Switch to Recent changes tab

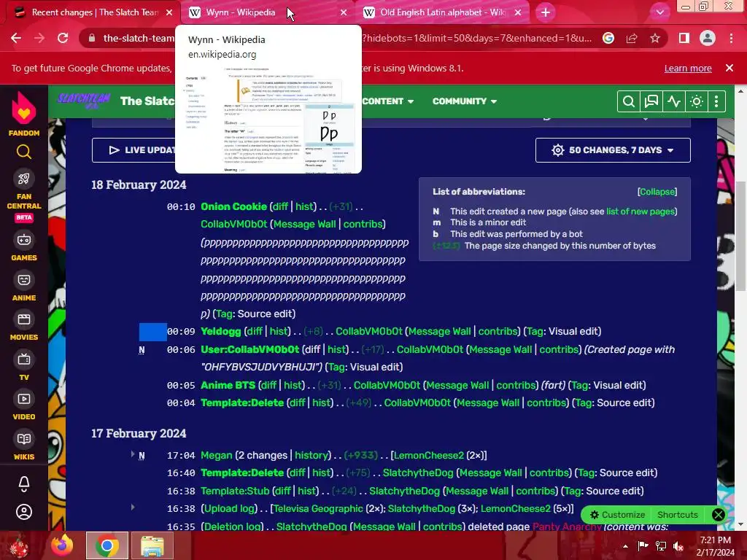tap(94, 12)
